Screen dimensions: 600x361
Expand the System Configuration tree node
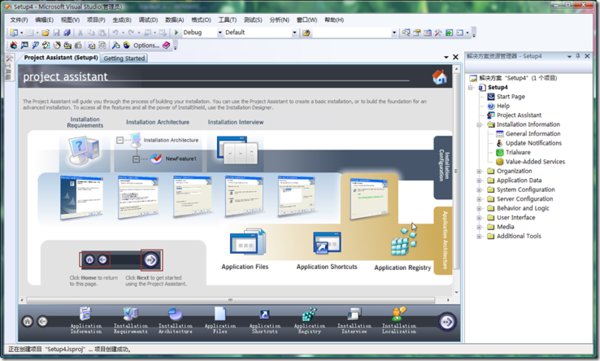[x=479, y=190]
